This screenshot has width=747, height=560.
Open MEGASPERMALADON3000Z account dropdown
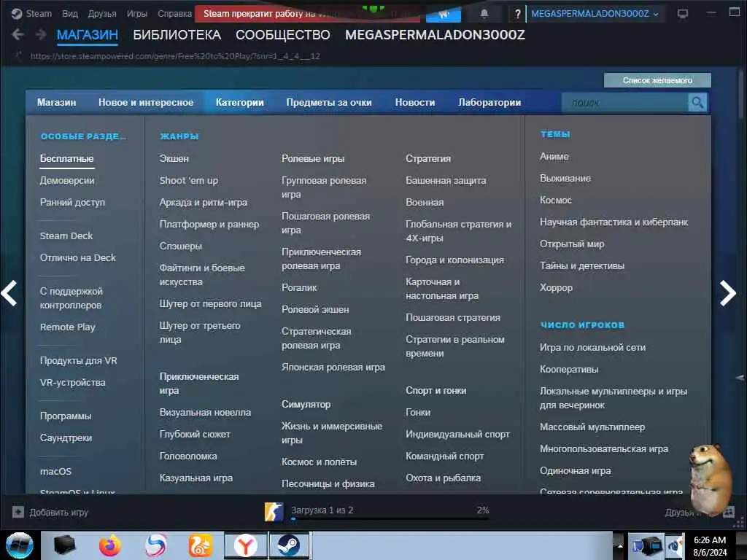[x=595, y=14]
